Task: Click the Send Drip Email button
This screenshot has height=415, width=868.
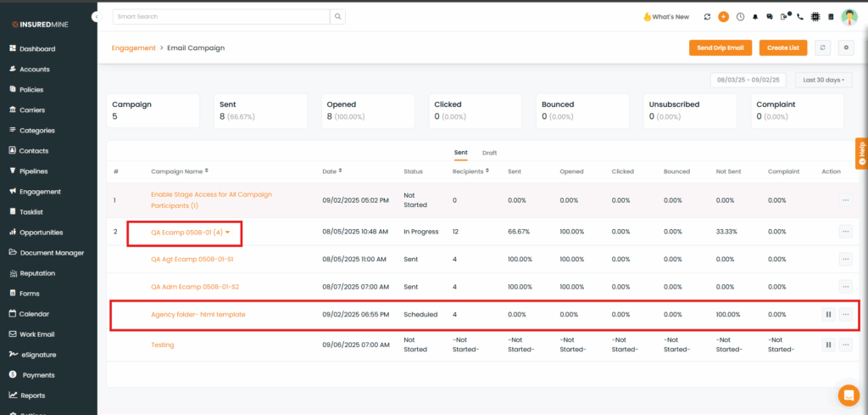Action: point(720,48)
